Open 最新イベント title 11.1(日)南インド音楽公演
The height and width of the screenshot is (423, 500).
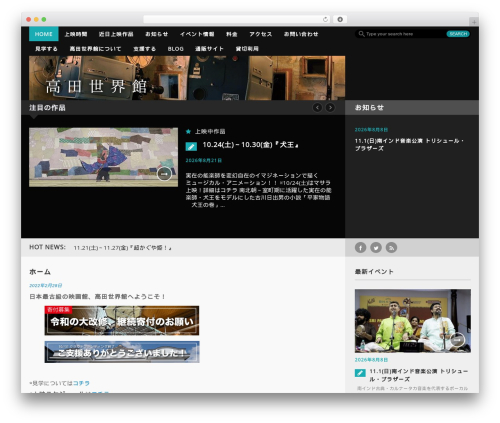click(x=419, y=375)
